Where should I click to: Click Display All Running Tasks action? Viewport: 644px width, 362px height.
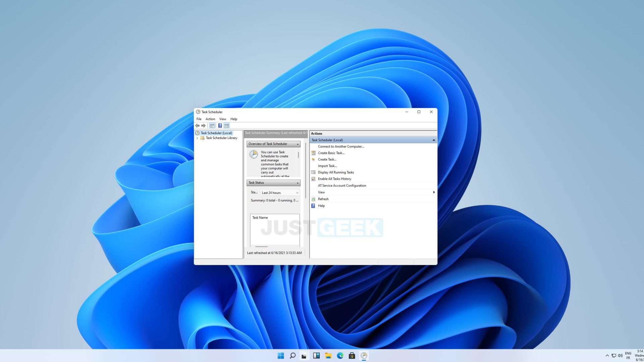[x=336, y=172]
